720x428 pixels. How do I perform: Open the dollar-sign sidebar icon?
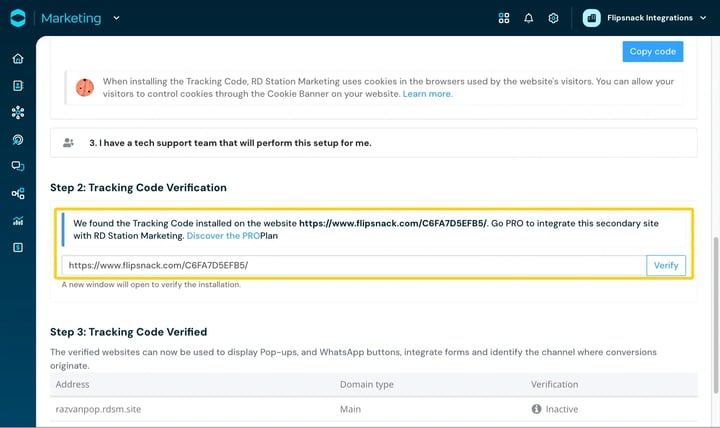click(17, 248)
